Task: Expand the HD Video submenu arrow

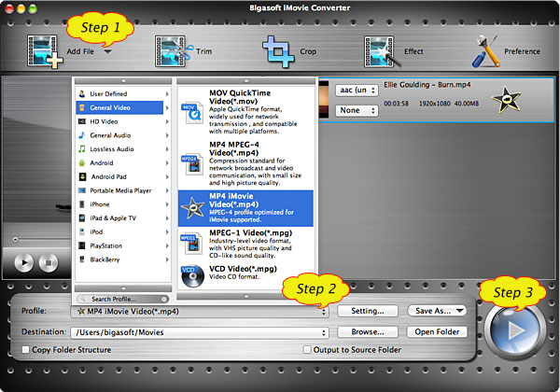Action: click(x=167, y=121)
